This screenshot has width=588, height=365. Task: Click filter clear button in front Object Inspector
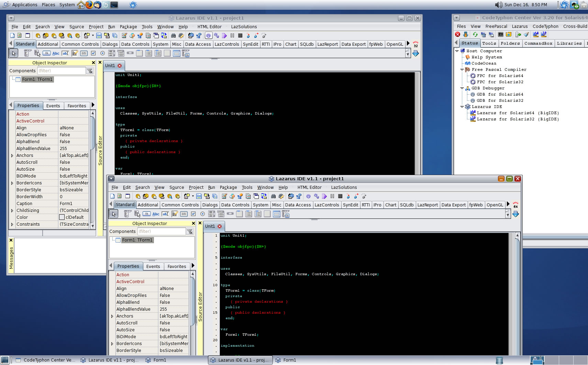[190, 232]
